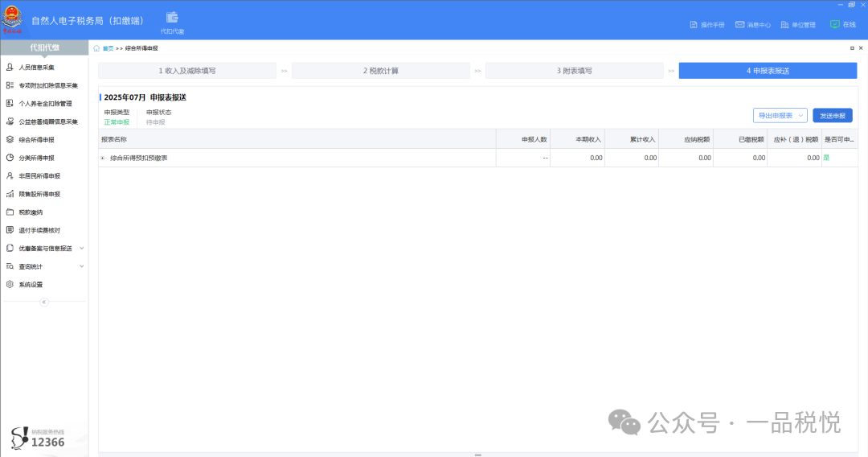The height and width of the screenshot is (457, 868).
Task: Open 限售股所得申报 in the sidebar
Action: click(x=39, y=194)
